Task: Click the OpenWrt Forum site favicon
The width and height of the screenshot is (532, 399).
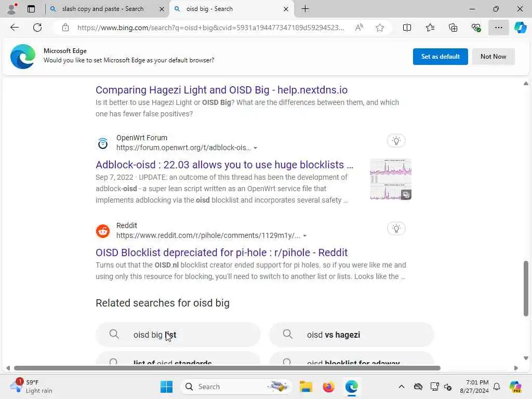Action: click(103, 143)
